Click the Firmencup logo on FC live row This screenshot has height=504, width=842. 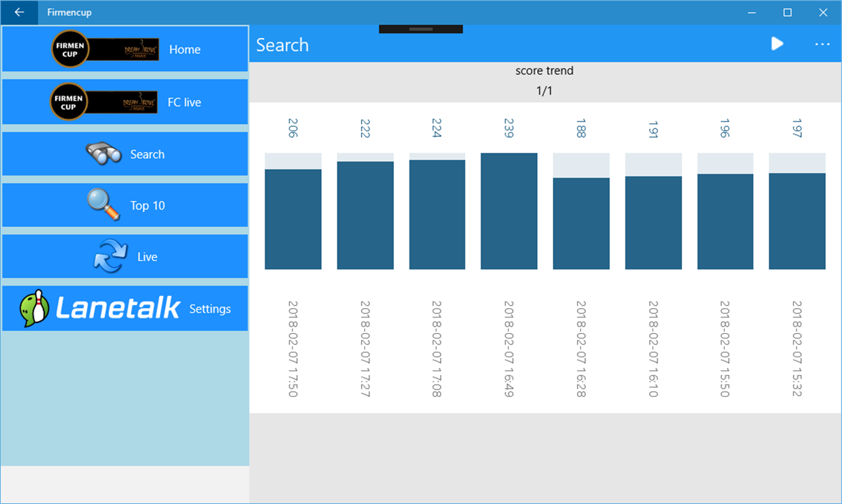[105, 101]
